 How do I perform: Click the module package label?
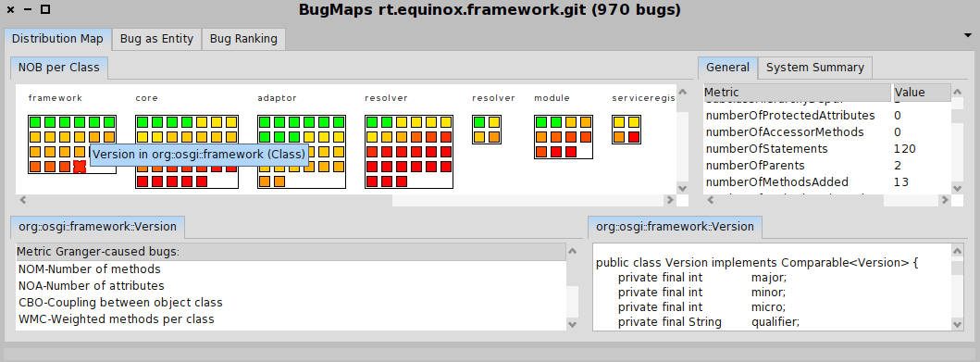coord(552,98)
